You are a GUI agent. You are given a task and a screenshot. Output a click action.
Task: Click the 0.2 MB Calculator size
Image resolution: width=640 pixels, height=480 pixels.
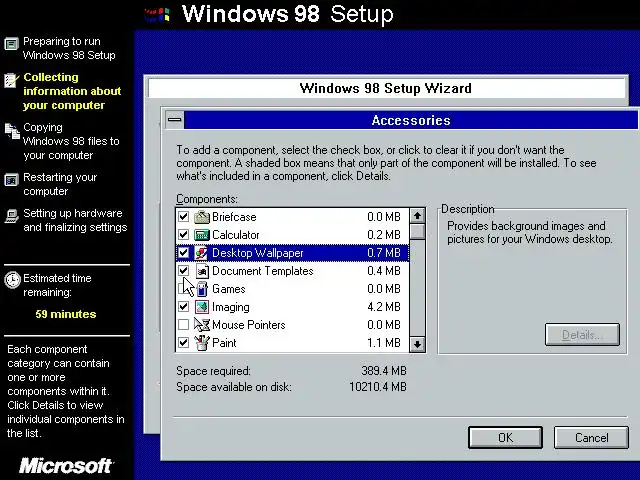click(x=384, y=235)
